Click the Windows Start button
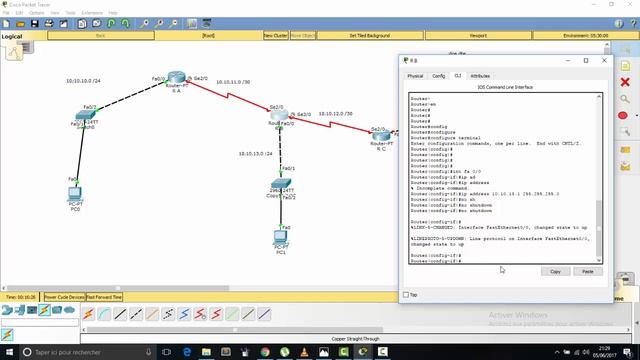 point(9,352)
